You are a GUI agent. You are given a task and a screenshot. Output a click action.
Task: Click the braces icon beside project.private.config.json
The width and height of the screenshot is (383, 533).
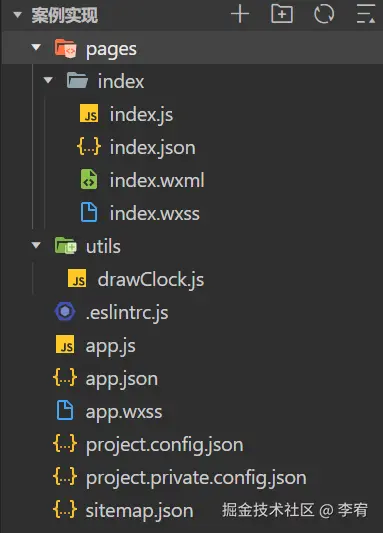point(65,476)
